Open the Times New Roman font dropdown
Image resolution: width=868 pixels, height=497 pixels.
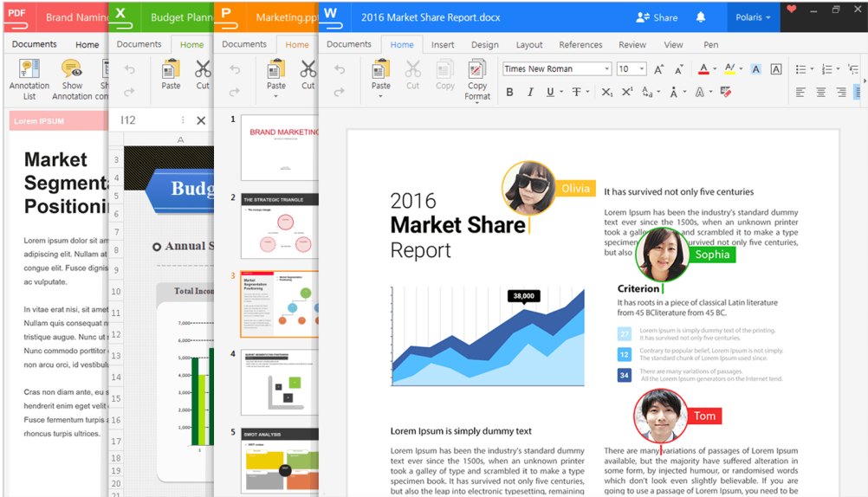click(557, 69)
